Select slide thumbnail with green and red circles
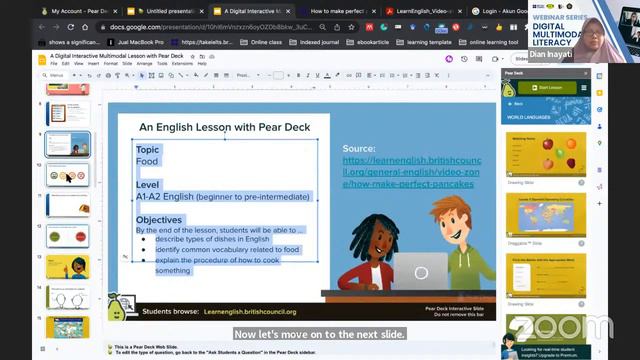 tap(68, 236)
